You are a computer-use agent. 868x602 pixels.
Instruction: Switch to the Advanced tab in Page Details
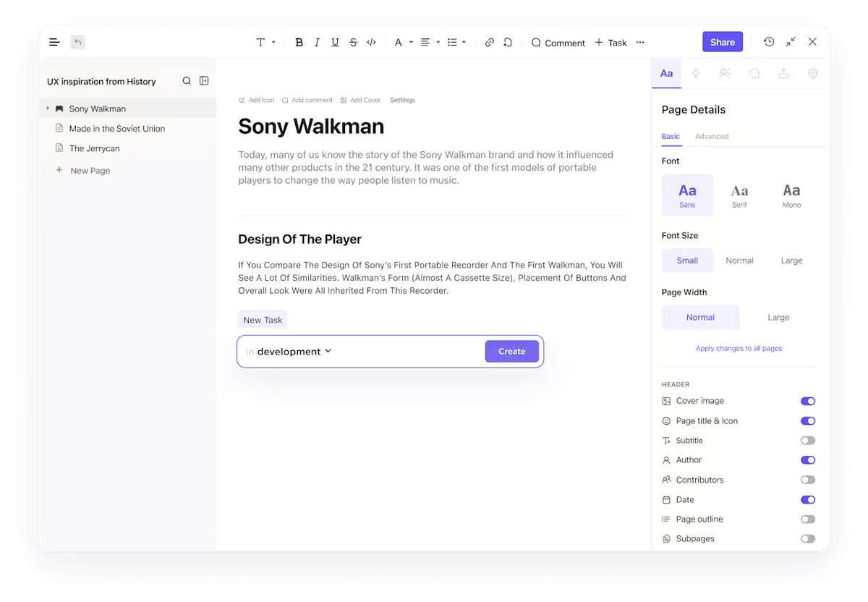point(712,136)
